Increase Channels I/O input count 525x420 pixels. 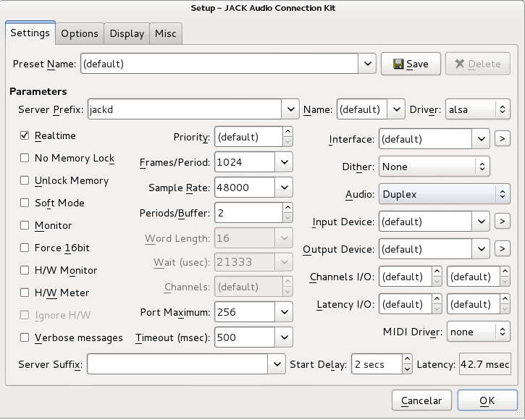[x=437, y=272]
